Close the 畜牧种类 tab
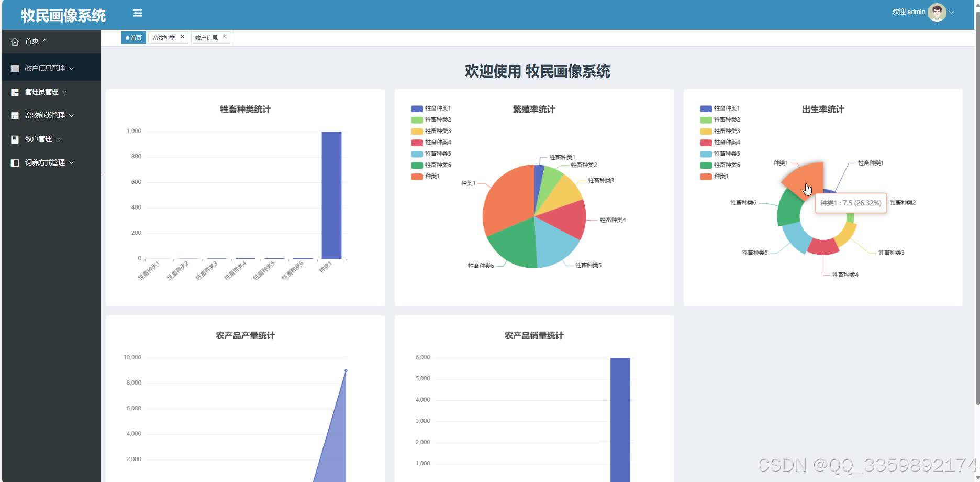This screenshot has height=482, width=980. tap(182, 37)
